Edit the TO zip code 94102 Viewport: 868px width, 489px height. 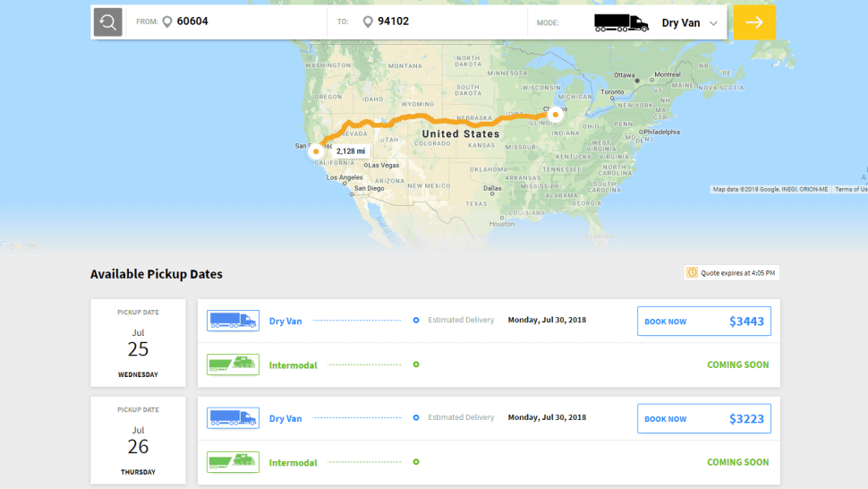click(393, 21)
